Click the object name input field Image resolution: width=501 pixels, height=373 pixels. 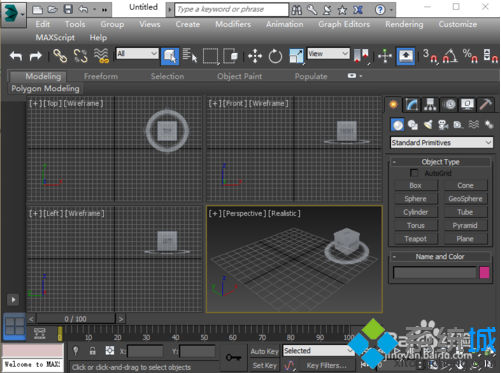click(x=435, y=272)
